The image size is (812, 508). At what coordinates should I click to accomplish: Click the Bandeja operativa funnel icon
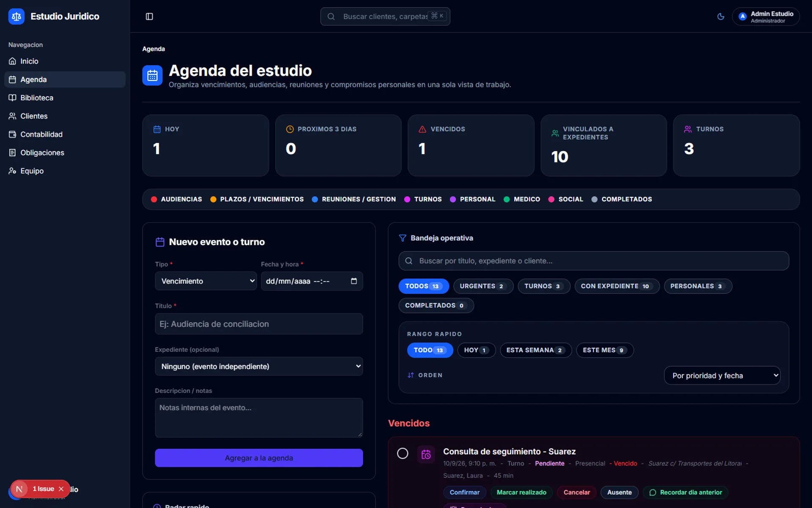403,238
